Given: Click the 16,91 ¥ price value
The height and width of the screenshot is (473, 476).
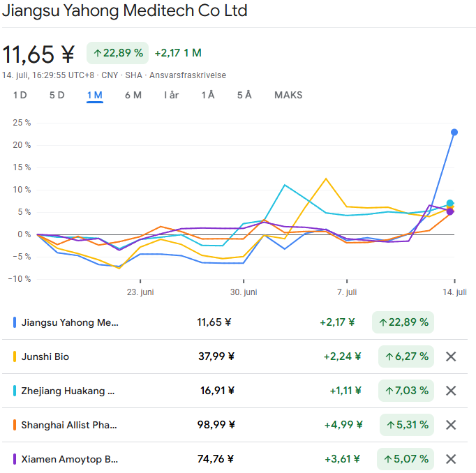Looking at the screenshot, I should click(x=217, y=391).
